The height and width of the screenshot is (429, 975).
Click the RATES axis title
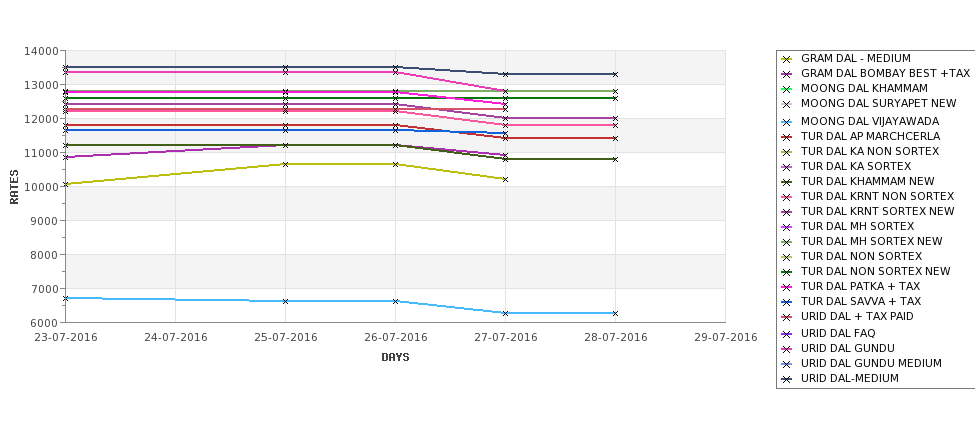14,187
